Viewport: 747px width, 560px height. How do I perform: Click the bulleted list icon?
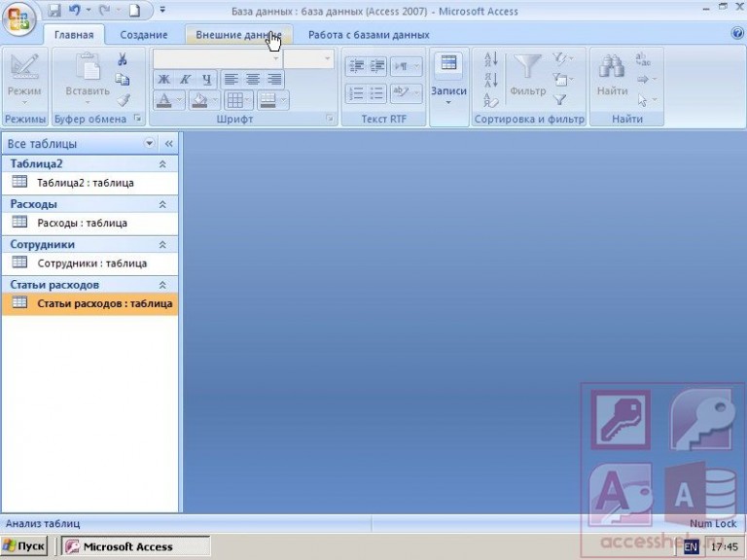click(x=377, y=93)
